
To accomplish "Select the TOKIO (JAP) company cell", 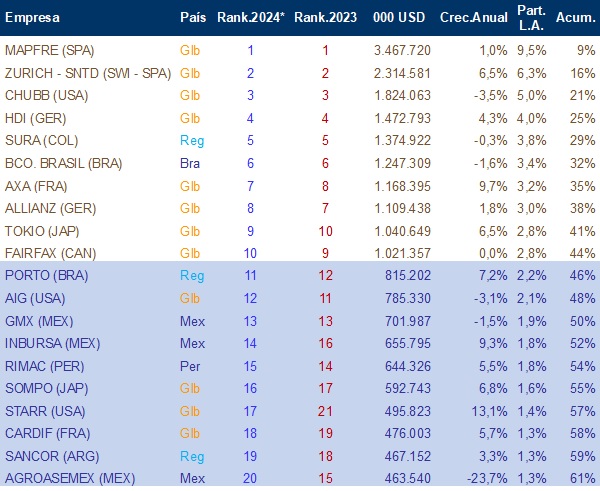I will click(42, 232).
